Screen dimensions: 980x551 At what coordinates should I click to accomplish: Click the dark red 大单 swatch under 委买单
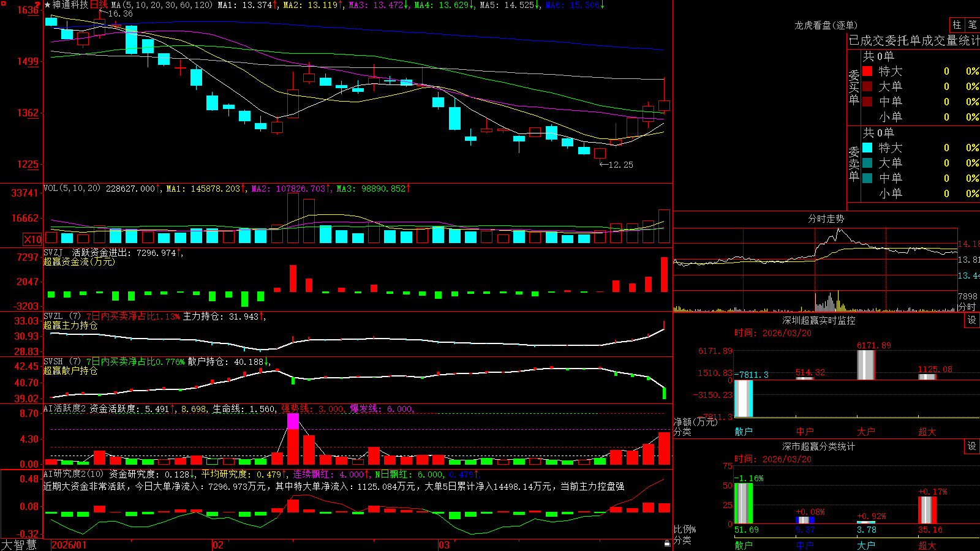coord(867,86)
